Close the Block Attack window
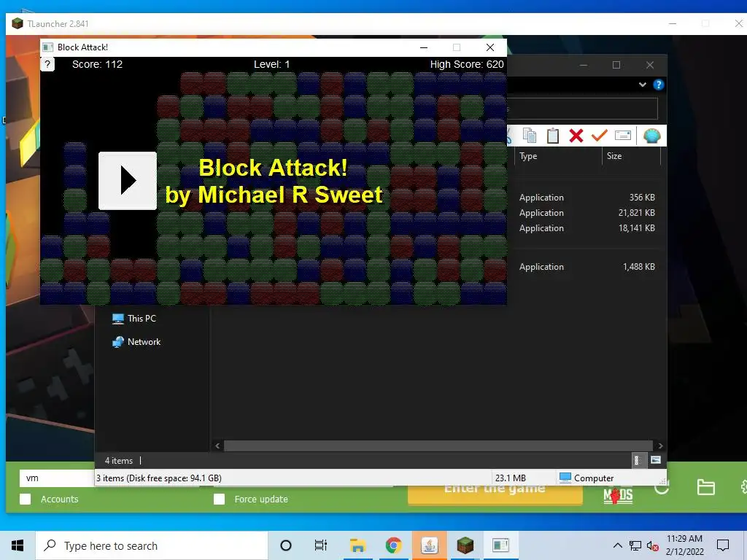Screen dimensions: 747x560 click(489, 47)
